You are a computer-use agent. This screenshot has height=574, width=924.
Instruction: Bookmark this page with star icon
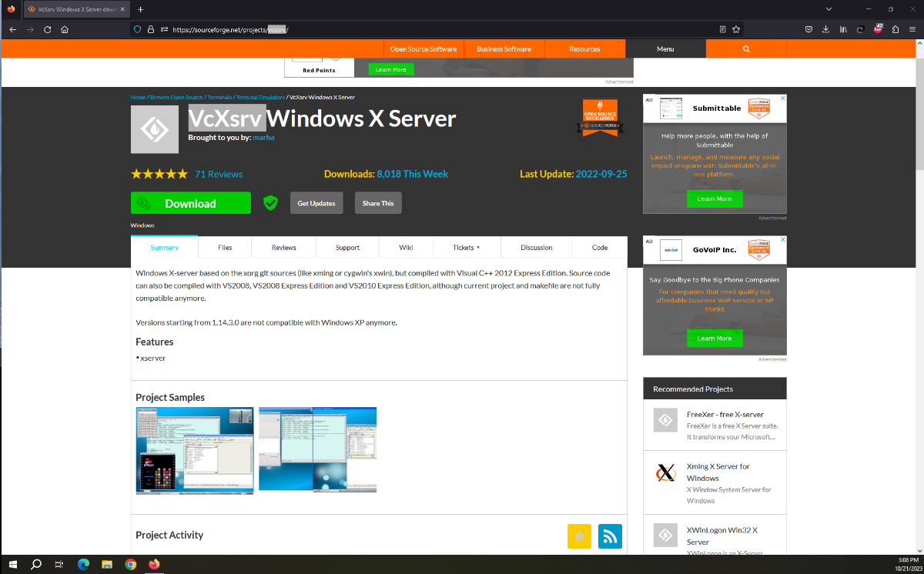(x=736, y=29)
